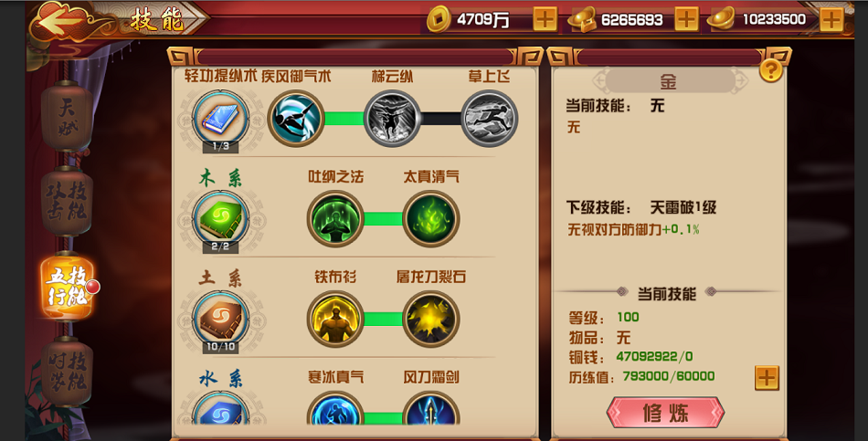Viewport: 868px width, 441px height.
Task: Select the 疾风御气术 skill icon
Action: [296, 119]
